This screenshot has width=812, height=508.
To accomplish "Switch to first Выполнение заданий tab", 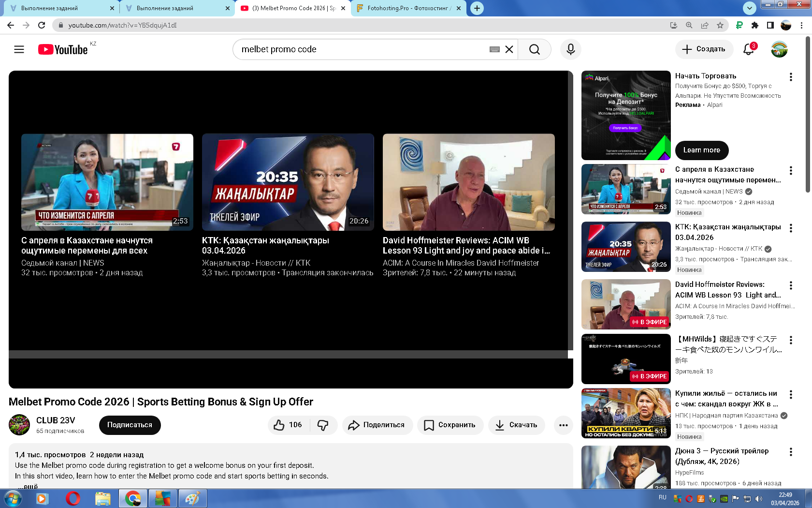I will click(60, 8).
